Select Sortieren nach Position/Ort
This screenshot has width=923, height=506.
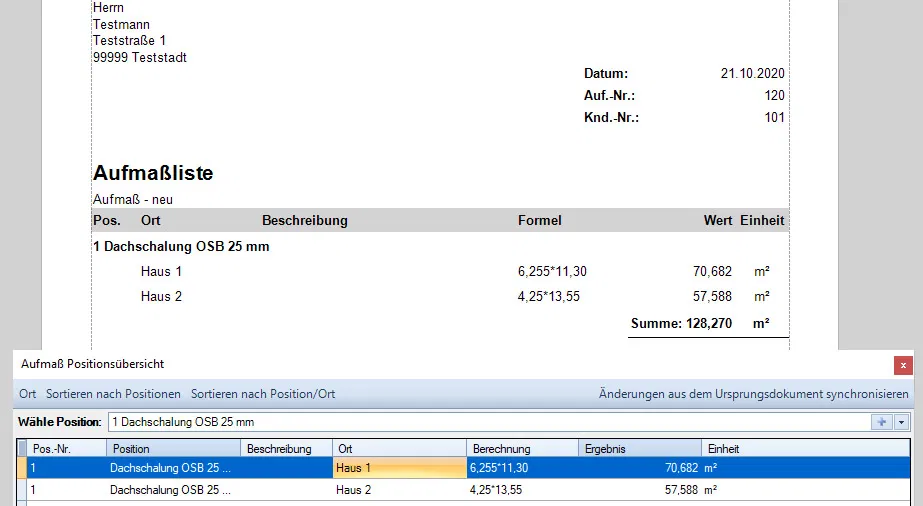(263, 394)
